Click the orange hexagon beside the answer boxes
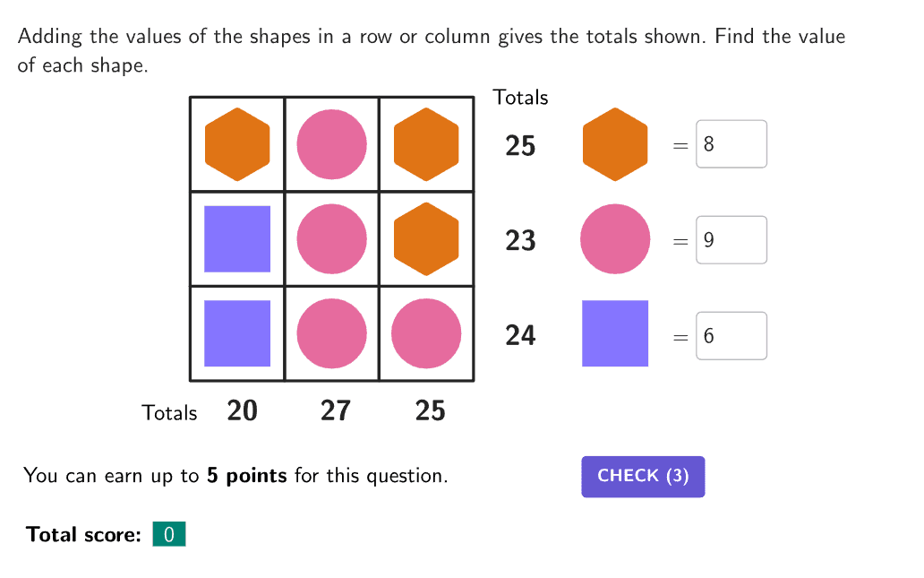Image resolution: width=924 pixels, height=578 pixels. point(615,144)
